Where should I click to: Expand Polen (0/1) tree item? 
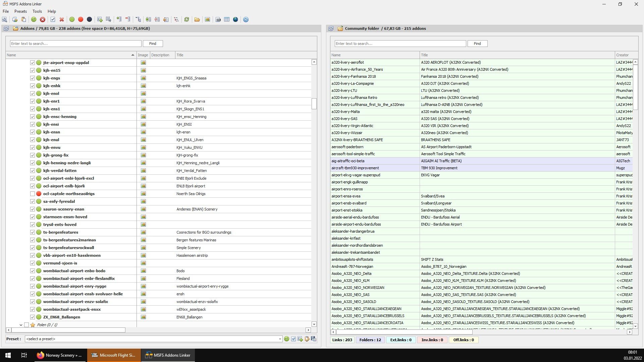pos(21,324)
